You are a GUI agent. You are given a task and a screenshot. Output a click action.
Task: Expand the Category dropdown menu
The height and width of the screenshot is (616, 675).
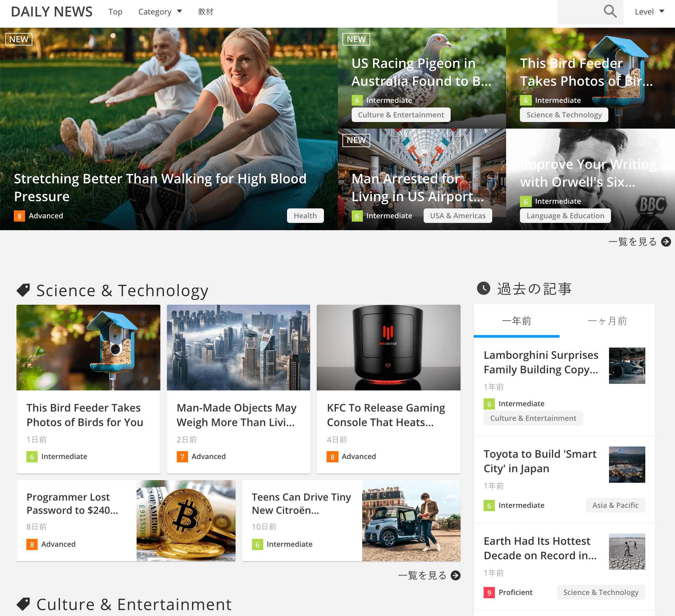pos(159,12)
